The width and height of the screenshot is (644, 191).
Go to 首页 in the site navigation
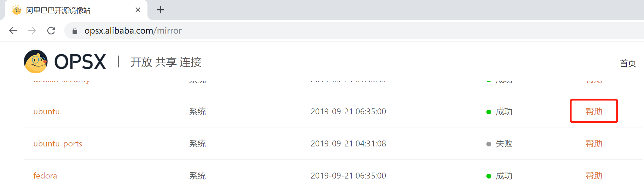(628, 63)
